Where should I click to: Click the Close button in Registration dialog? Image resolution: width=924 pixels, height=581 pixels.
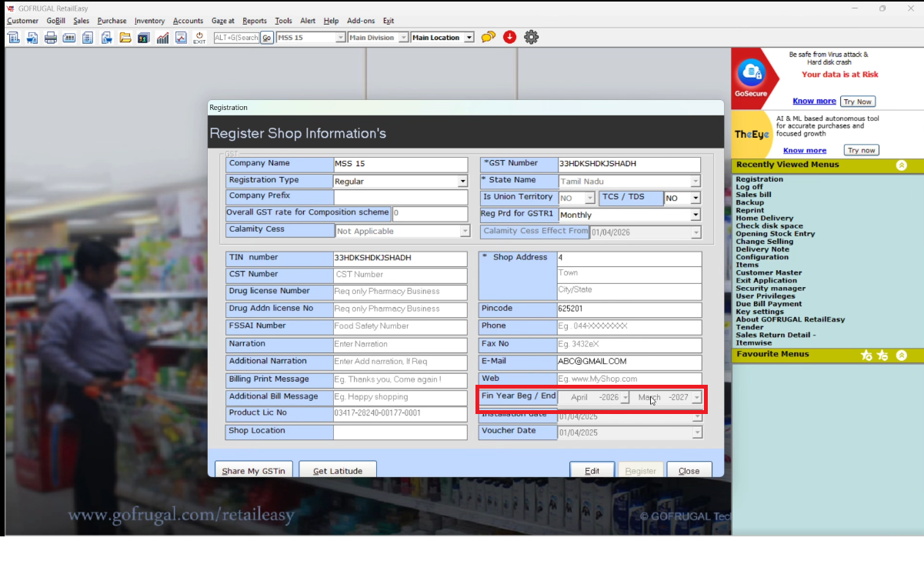pos(689,470)
